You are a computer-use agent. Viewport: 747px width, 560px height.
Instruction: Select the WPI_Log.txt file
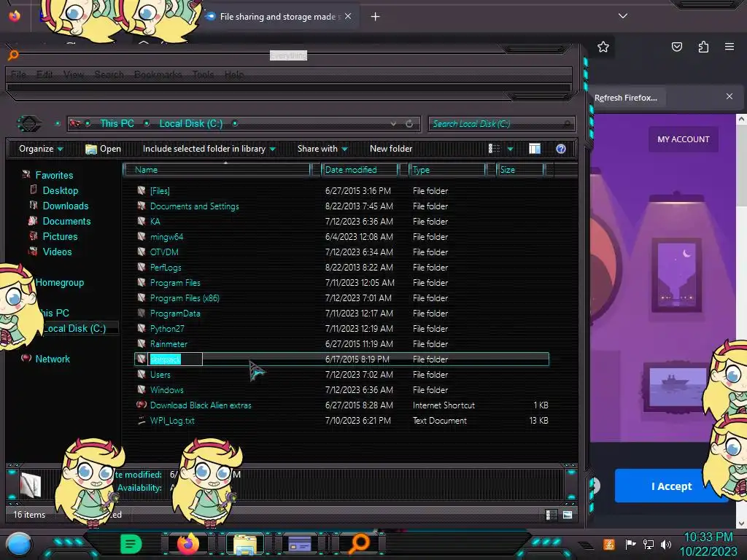coord(172,421)
